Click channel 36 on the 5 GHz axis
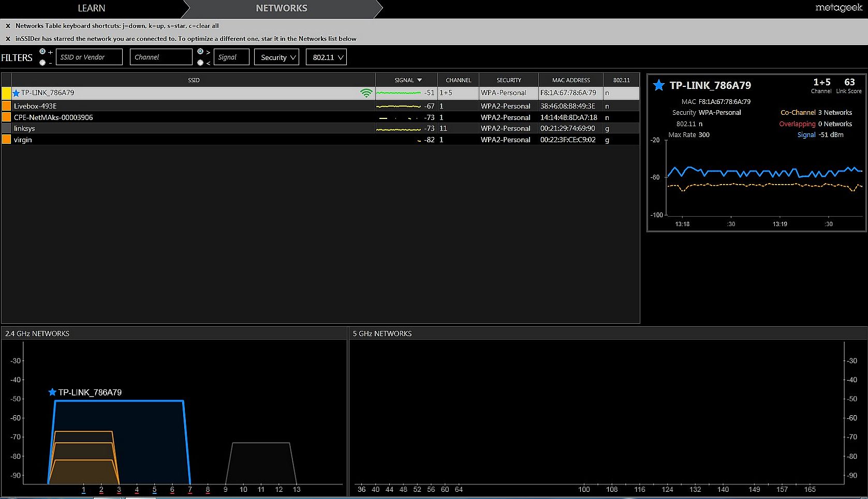The width and height of the screenshot is (868, 499). (x=361, y=489)
